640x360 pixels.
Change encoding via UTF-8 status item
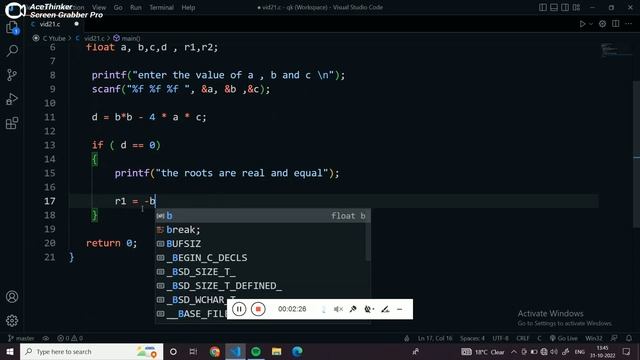[x=500, y=338]
